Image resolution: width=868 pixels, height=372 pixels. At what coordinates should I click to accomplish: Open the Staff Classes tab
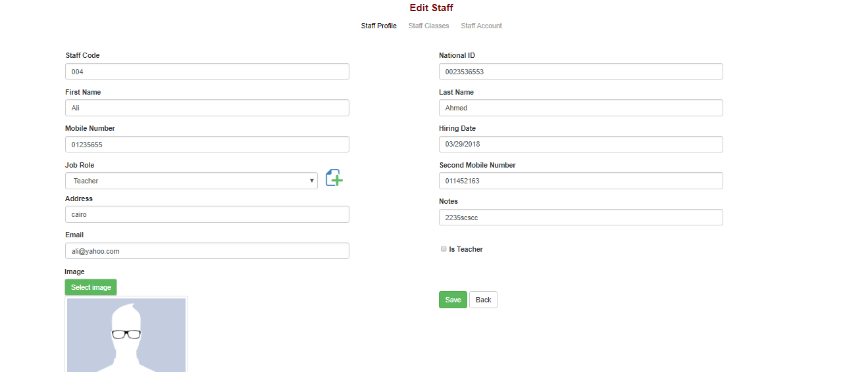point(428,26)
